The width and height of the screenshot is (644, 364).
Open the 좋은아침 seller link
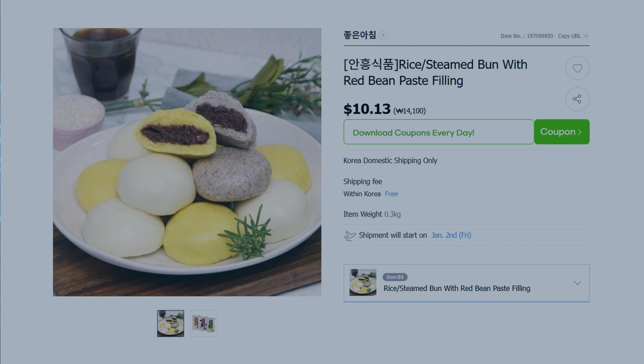(360, 35)
